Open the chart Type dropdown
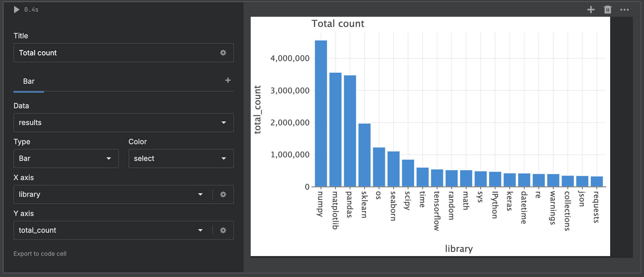 66,159
